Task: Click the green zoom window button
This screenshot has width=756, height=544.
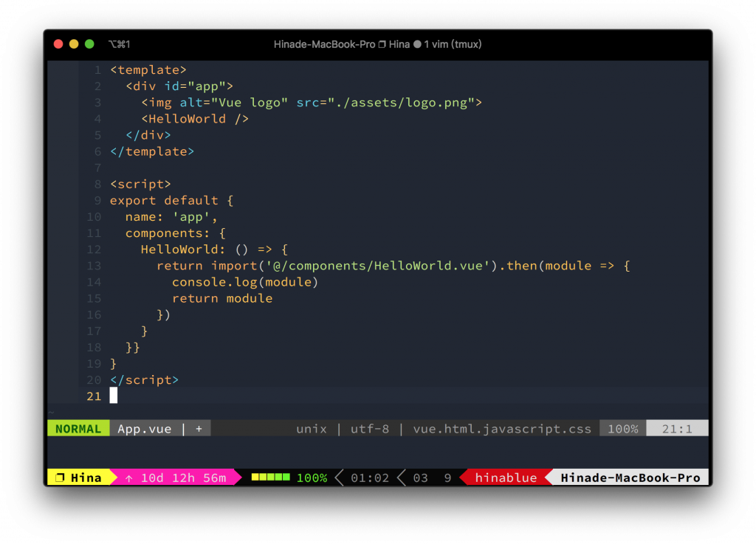Action: 89,44
